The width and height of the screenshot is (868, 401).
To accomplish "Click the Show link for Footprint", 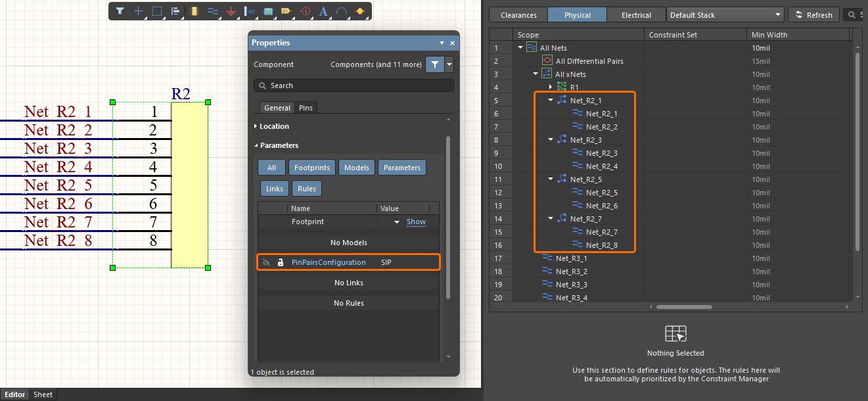I will pos(416,222).
